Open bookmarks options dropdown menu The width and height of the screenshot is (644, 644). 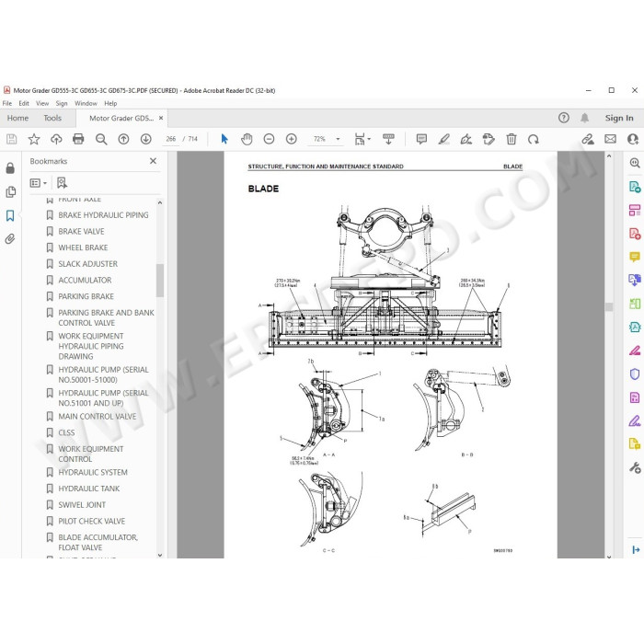point(39,183)
